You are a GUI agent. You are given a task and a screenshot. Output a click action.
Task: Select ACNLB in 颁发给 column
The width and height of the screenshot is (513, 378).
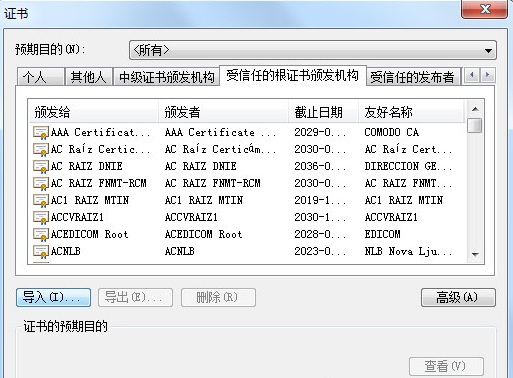[x=66, y=252]
